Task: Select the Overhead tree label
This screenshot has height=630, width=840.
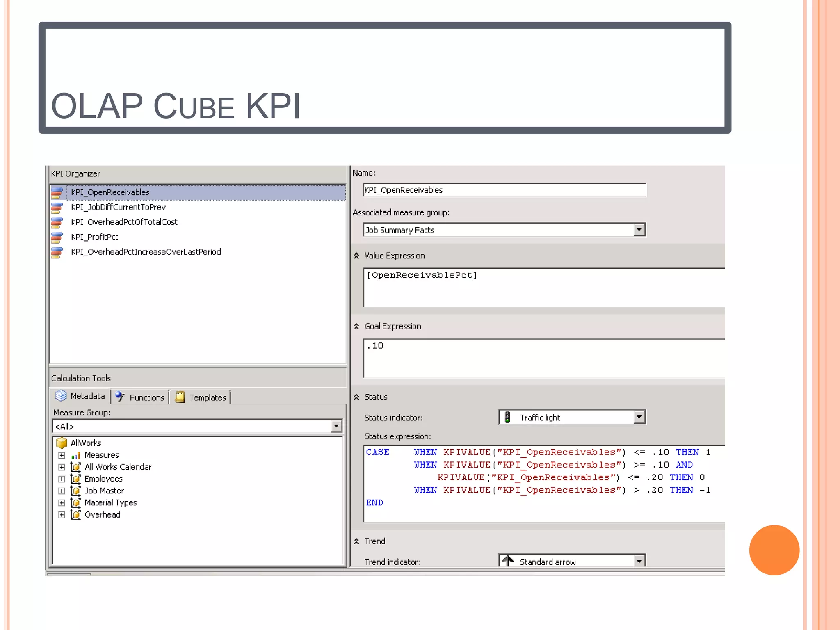Action: [x=103, y=514]
